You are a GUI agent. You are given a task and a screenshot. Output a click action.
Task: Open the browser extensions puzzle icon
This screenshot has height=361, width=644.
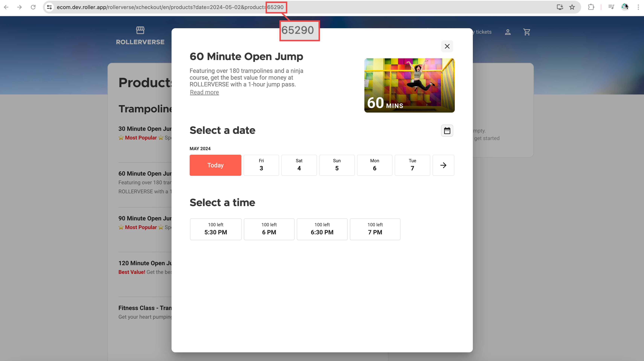coord(591,7)
